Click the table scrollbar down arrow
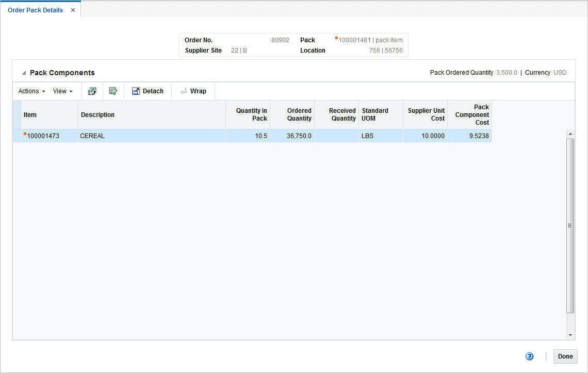Image resolution: width=588 pixels, height=373 pixels. [570, 335]
